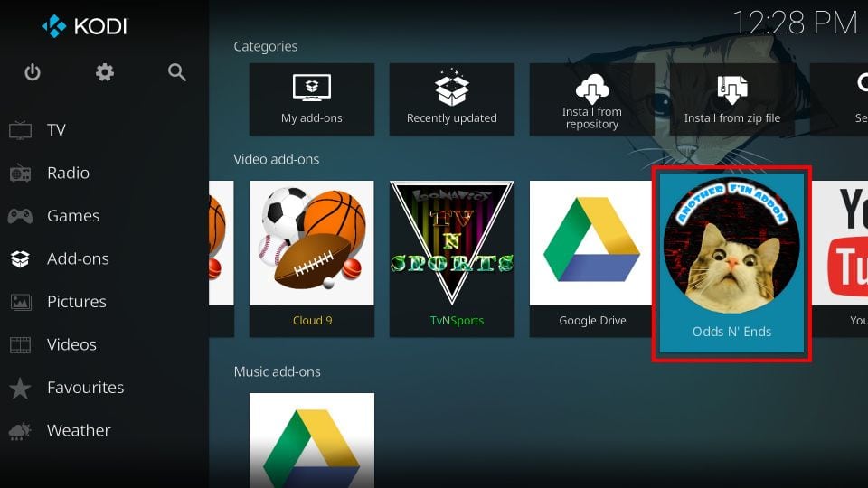Open partially visible YouTube add-on
The image size is (868, 488).
[x=840, y=258]
